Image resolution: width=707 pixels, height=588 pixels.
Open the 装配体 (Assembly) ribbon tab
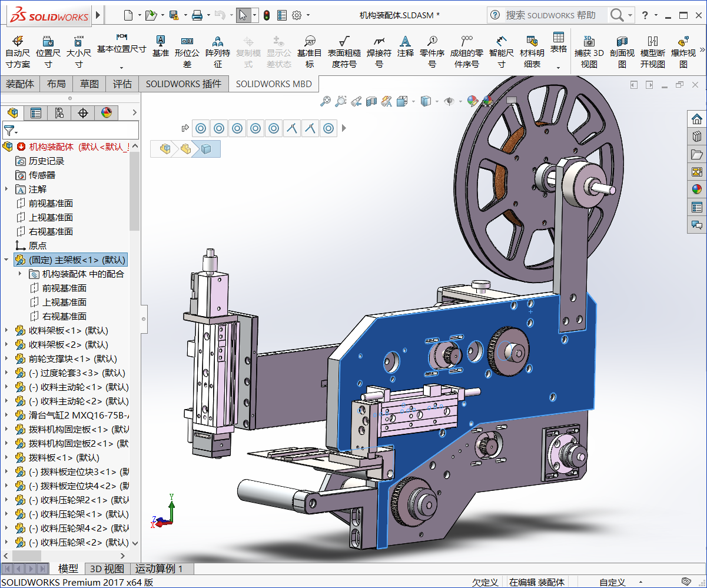point(20,84)
